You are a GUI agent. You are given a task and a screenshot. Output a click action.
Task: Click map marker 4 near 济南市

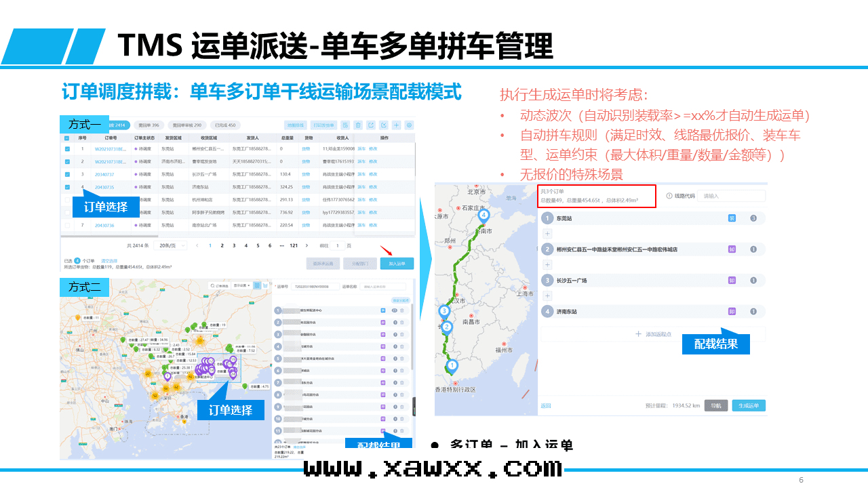[484, 216]
